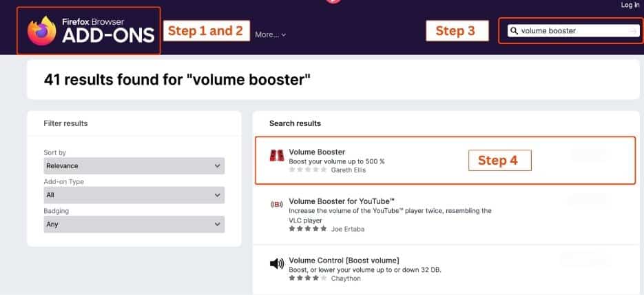
Task: Click the Firefox Browser Add-ons logo
Action: click(x=90, y=31)
